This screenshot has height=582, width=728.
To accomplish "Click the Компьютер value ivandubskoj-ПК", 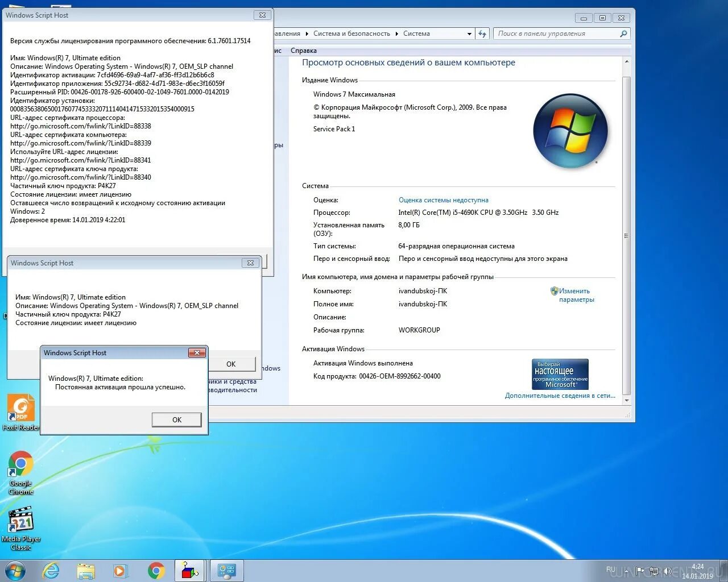I will click(x=423, y=291).
